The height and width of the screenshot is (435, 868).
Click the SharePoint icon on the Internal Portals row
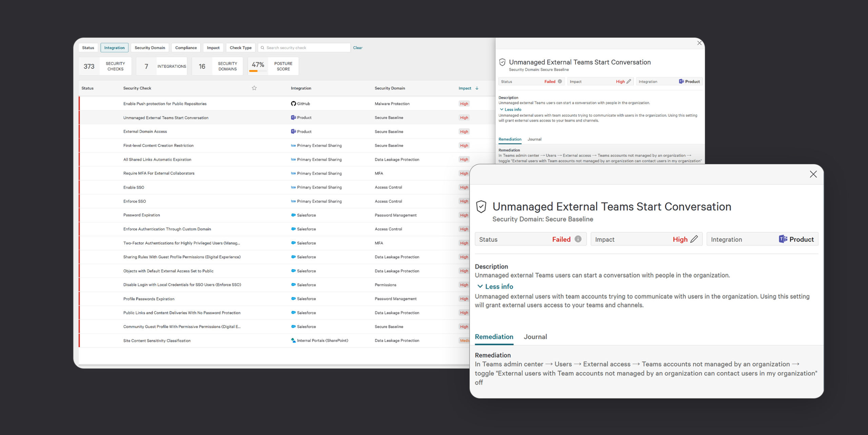coord(293,341)
